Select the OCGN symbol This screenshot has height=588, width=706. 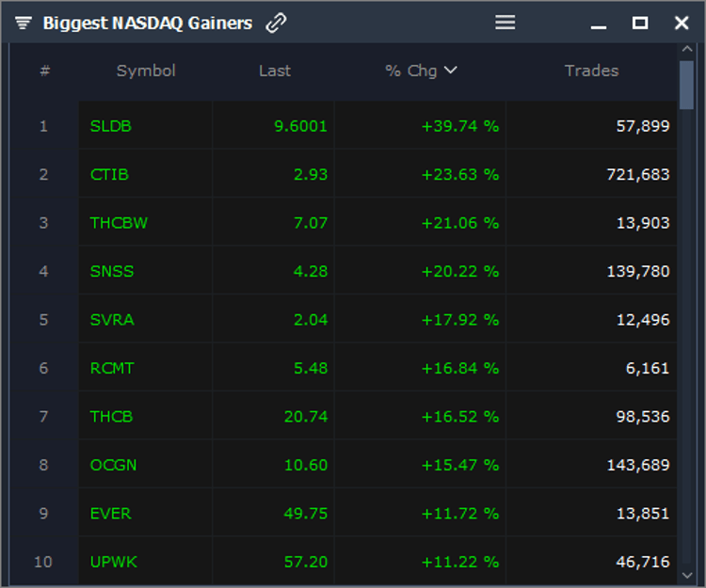coord(114,465)
